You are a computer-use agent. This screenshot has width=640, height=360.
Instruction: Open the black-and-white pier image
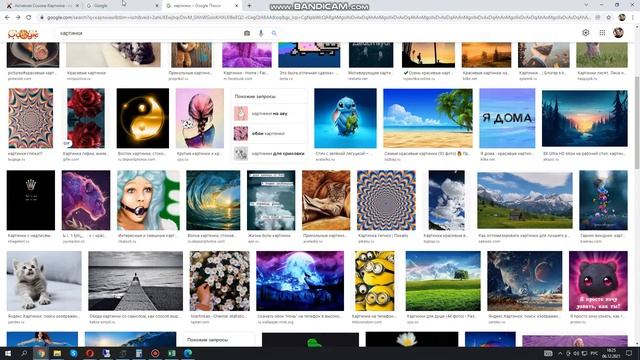click(x=136, y=281)
